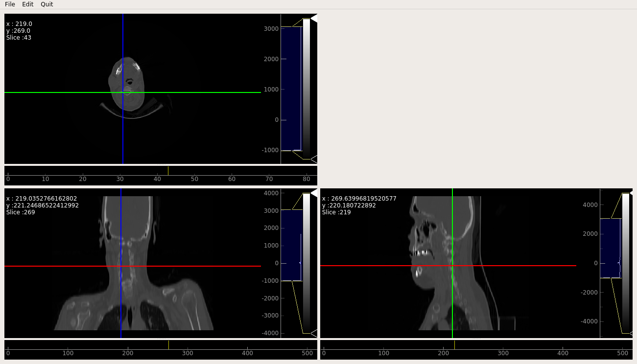
Task: Click the upper yellow level line in the axial histogram
Action: click(291, 27)
